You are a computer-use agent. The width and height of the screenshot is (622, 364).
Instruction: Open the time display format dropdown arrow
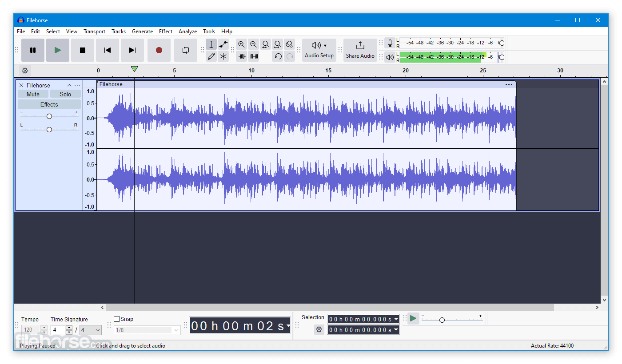[288, 326]
